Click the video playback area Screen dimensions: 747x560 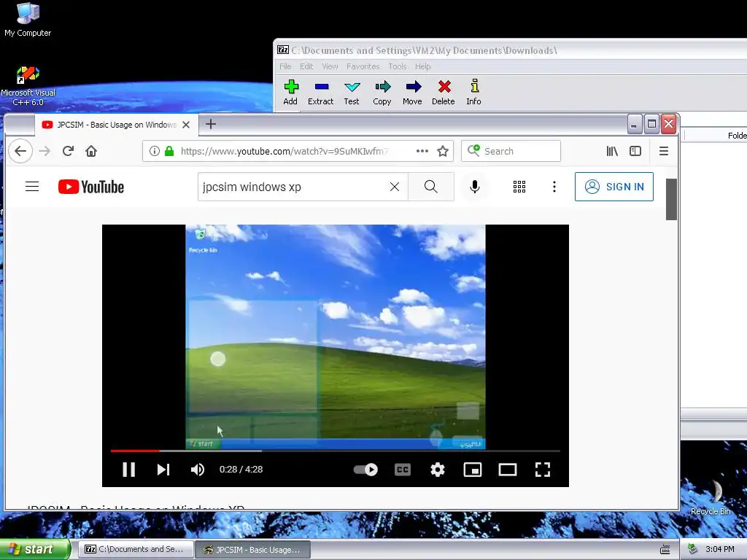point(336,336)
